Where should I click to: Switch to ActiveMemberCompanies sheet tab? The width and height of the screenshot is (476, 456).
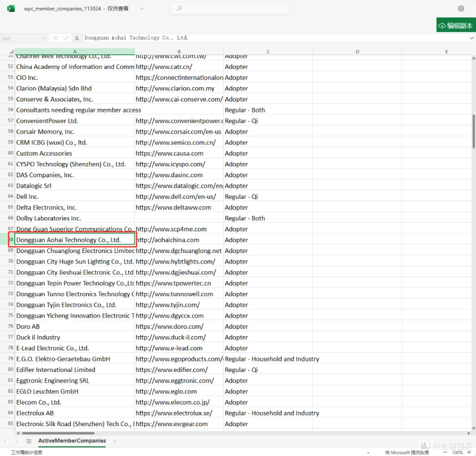point(72,441)
